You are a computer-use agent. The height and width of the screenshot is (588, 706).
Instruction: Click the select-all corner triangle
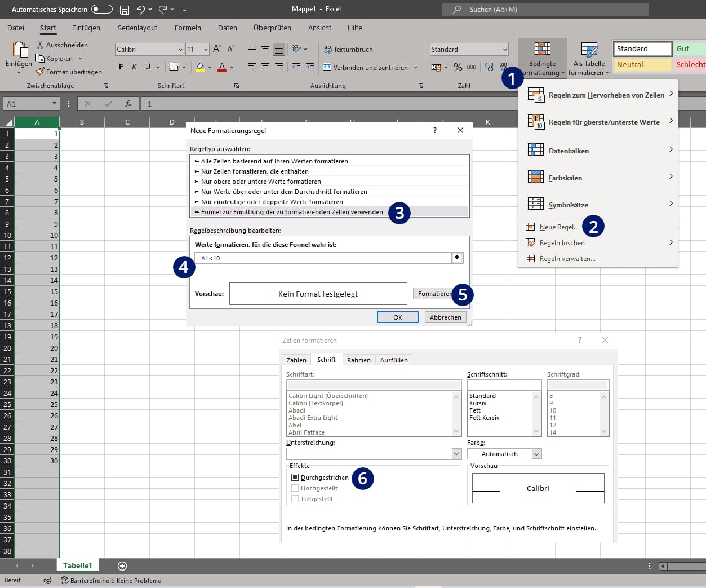(x=8, y=122)
